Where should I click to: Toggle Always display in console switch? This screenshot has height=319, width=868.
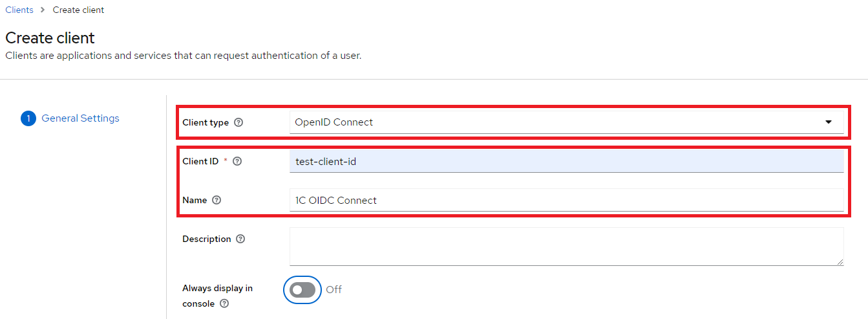[x=302, y=290]
